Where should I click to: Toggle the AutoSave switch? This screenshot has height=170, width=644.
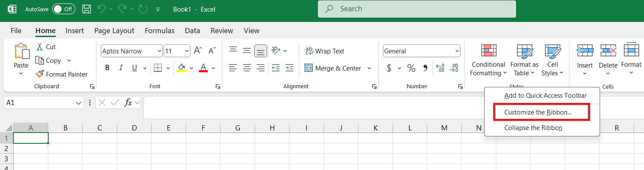(63, 9)
